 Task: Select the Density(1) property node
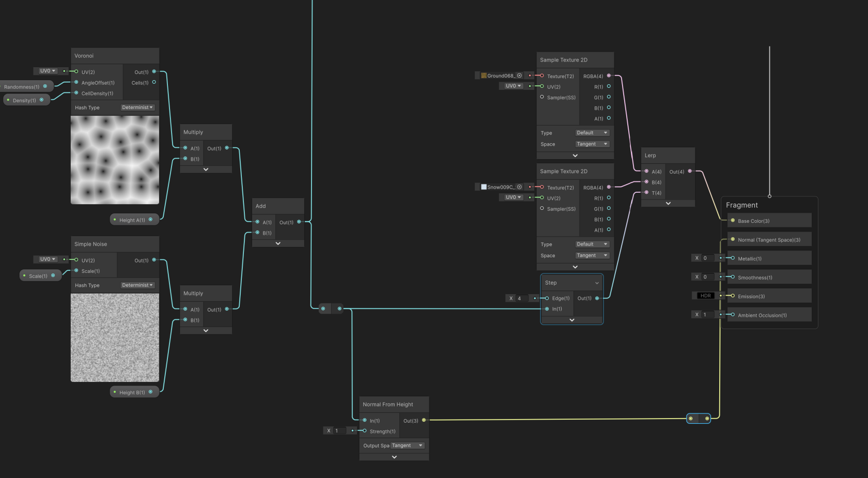(26, 100)
